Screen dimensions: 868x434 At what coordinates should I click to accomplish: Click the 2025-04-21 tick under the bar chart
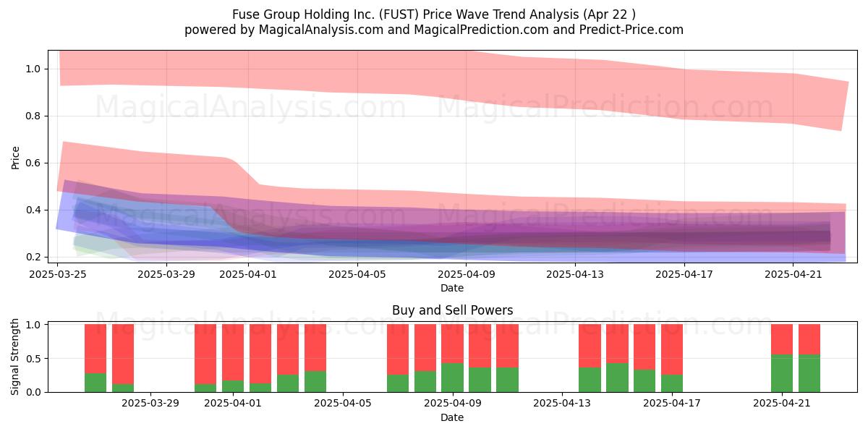pos(782,404)
